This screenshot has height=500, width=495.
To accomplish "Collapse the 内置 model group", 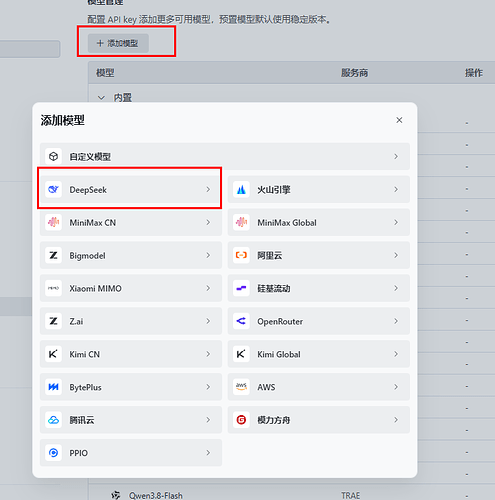I will [101, 98].
